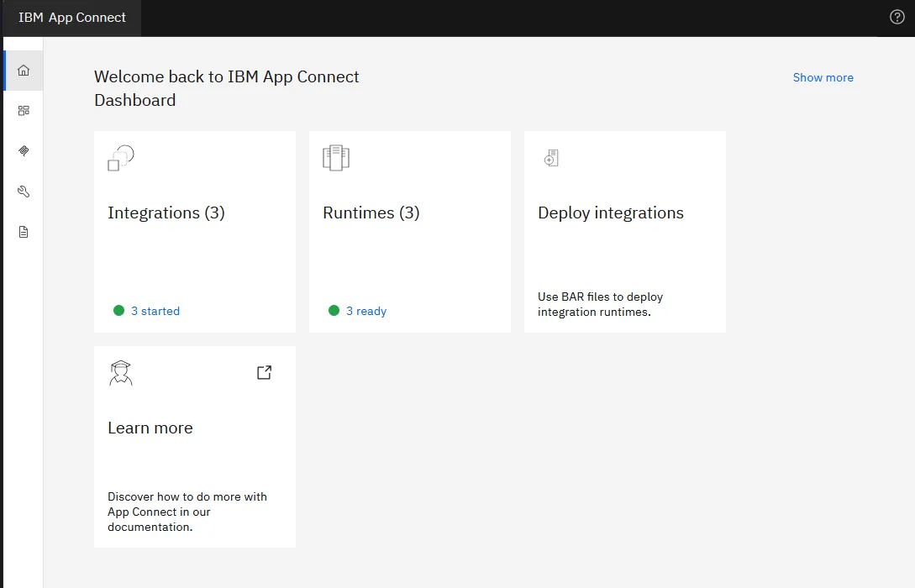
Task: Open the Runtimes (3) card title
Action: click(x=371, y=213)
